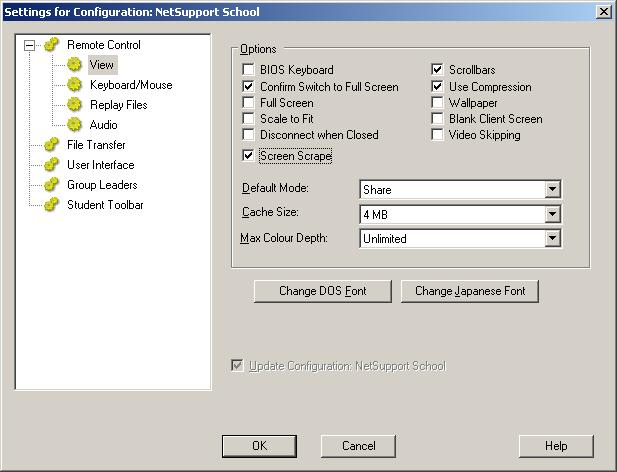Click the Update Configuration checkbox

(237, 365)
